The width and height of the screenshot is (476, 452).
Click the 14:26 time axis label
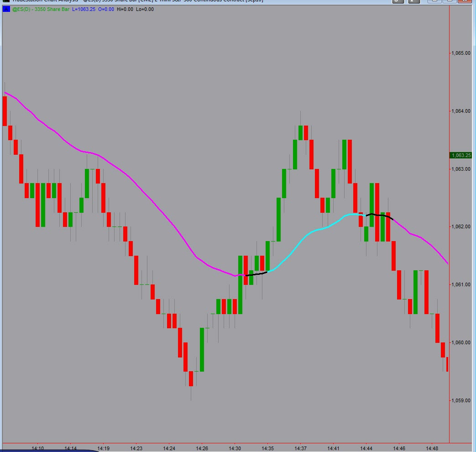point(202,448)
